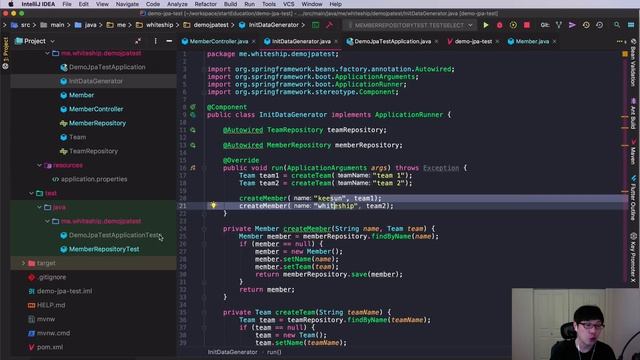The width and height of the screenshot is (640, 360).
Task: Open Bean Validation tool window stripe
Action: (x=633, y=63)
